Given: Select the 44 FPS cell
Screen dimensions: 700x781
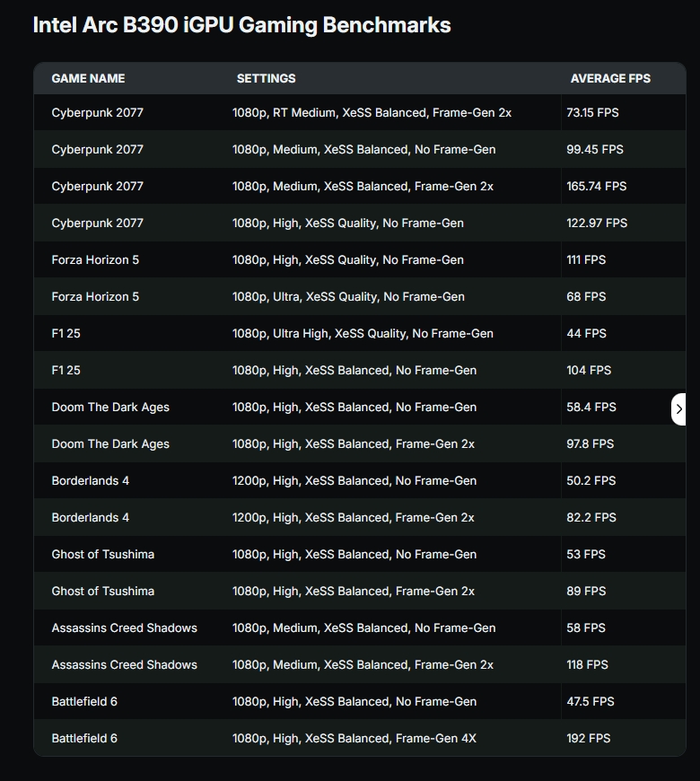Looking at the screenshot, I should pos(586,334).
